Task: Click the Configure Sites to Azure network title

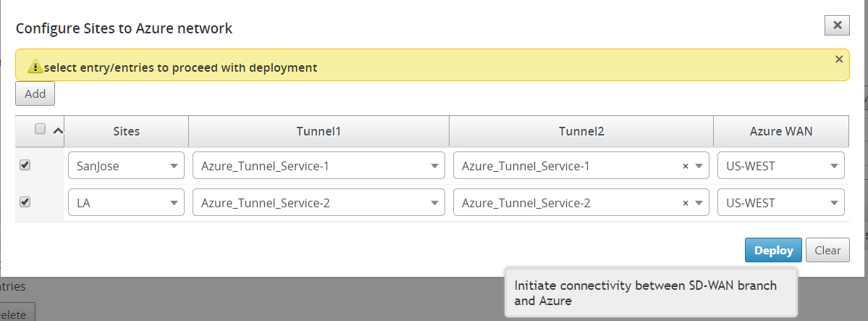Action: tap(124, 28)
